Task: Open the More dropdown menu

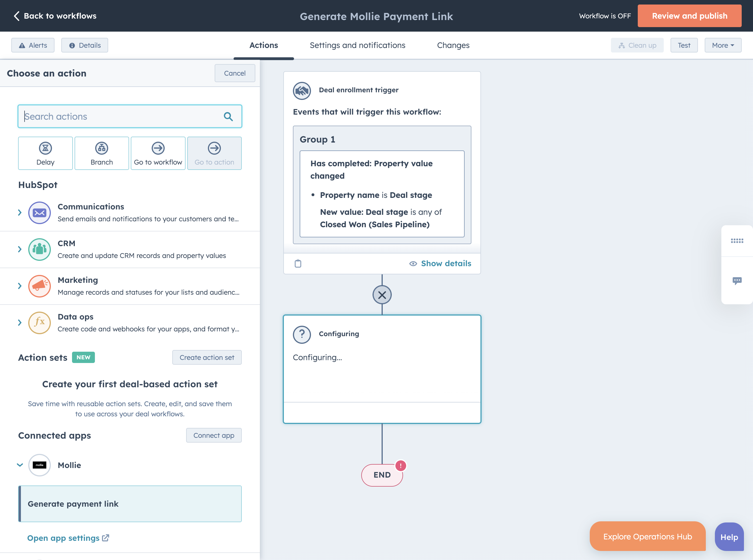Action: pyautogui.click(x=723, y=45)
